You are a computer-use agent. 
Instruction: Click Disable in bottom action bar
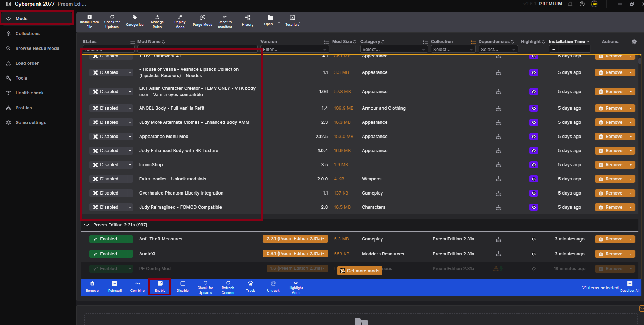(x=183, y=287)
